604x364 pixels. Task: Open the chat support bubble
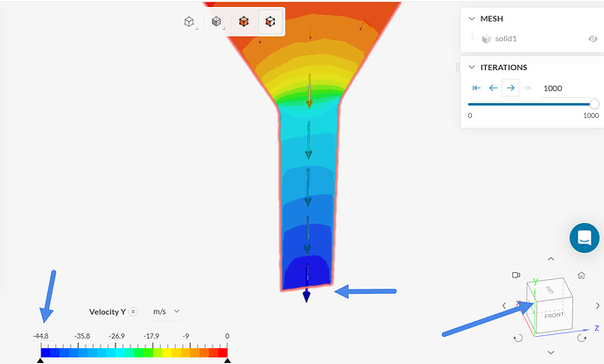click(585, 238)
